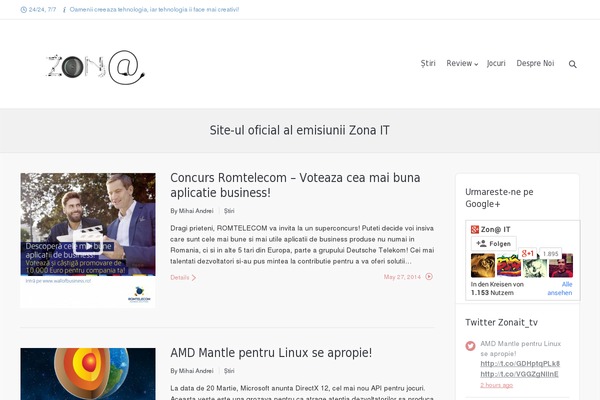Open the t.co/VGGZgNIlnE tweet link
This screenshot has height=400, width=600.
point(519,374)
